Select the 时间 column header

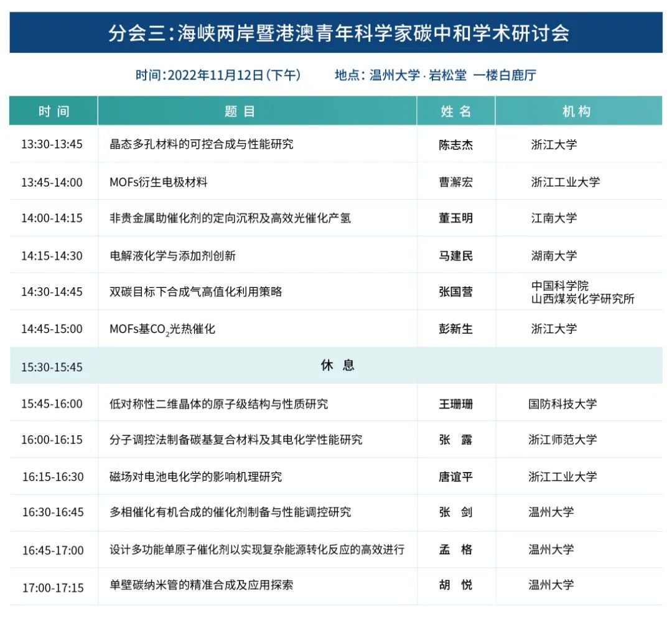(x=53, y=110)
